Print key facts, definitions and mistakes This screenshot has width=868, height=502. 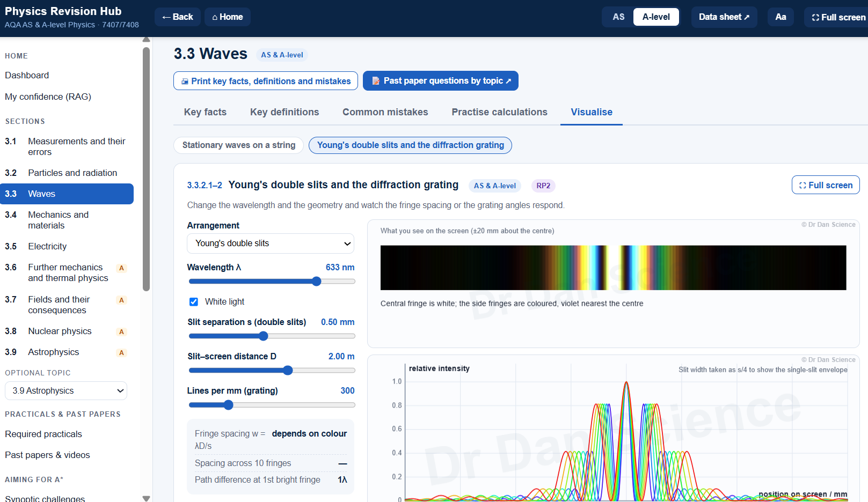tap(266, 81)
